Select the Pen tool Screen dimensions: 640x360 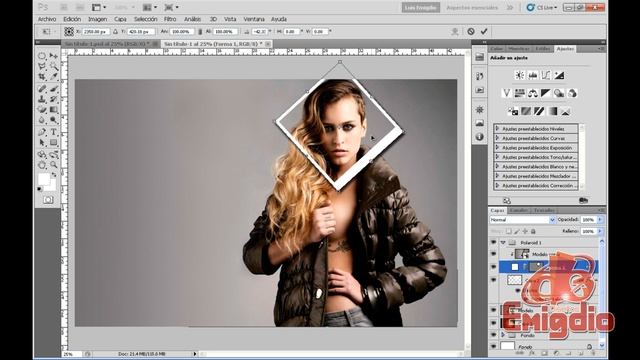tap(42, 132)
